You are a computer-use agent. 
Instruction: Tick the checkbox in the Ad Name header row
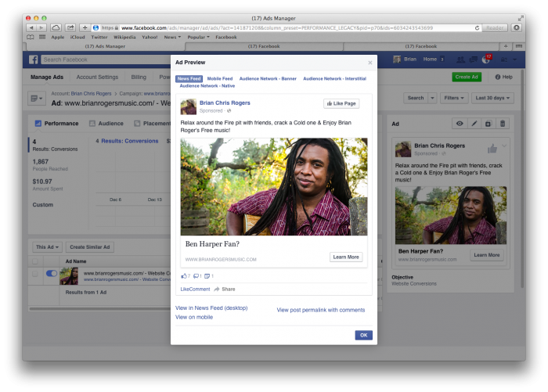click(x=35, y=261)
